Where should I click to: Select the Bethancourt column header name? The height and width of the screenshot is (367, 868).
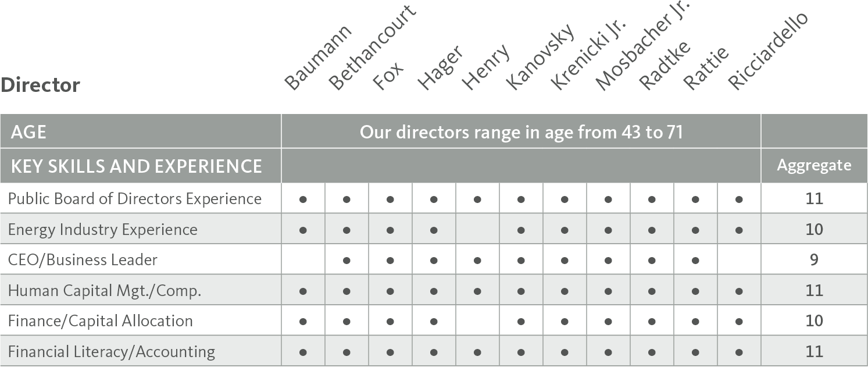click(x=372, y=48)
